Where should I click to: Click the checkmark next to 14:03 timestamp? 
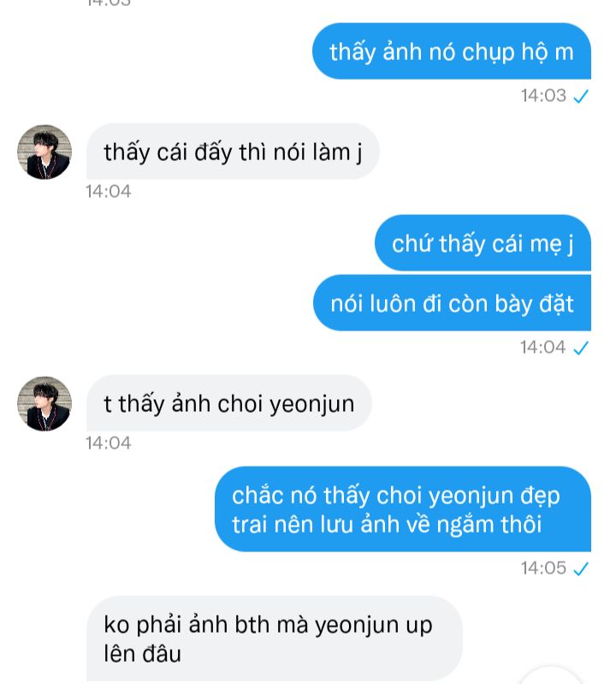[x=581, y=96]
